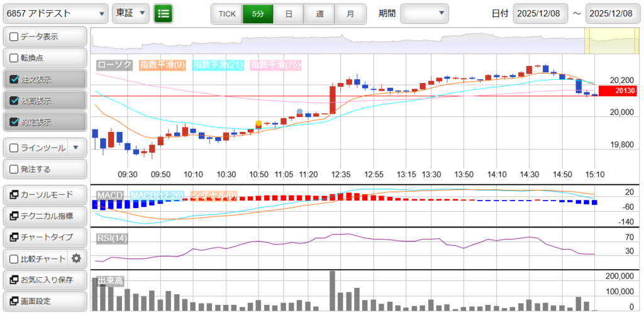The height and width of the screenshot is (315, 644).
Task: Open the チャートタイプ selector
Action: (x=44, y=237)
